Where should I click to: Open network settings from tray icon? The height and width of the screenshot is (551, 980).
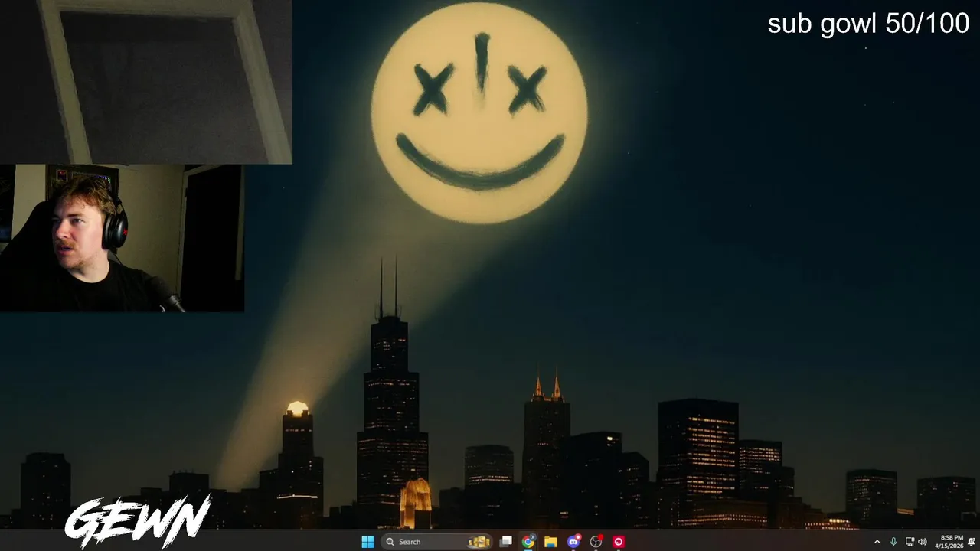point(910,542)
